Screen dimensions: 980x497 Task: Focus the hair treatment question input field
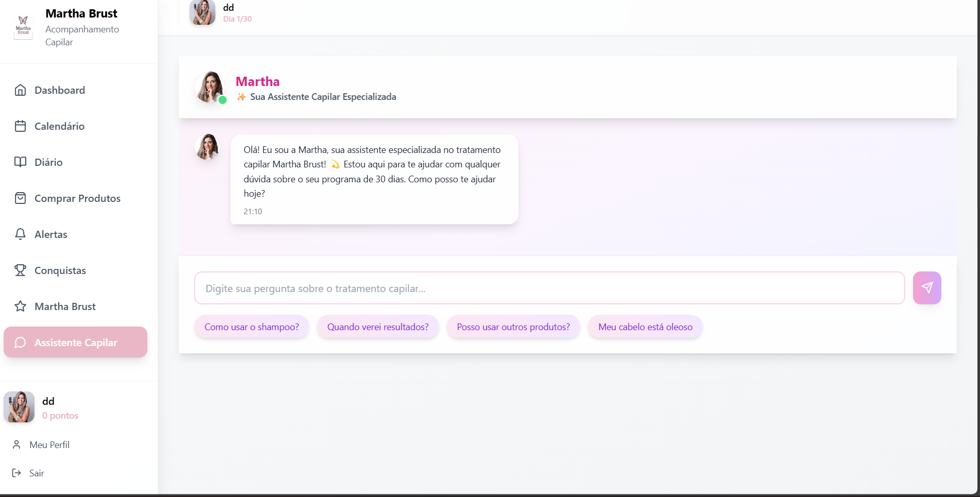point(549,288)
